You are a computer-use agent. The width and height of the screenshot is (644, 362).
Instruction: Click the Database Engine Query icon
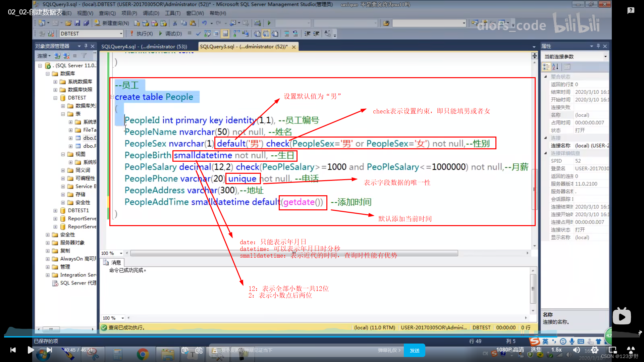(x=137, y=23)
